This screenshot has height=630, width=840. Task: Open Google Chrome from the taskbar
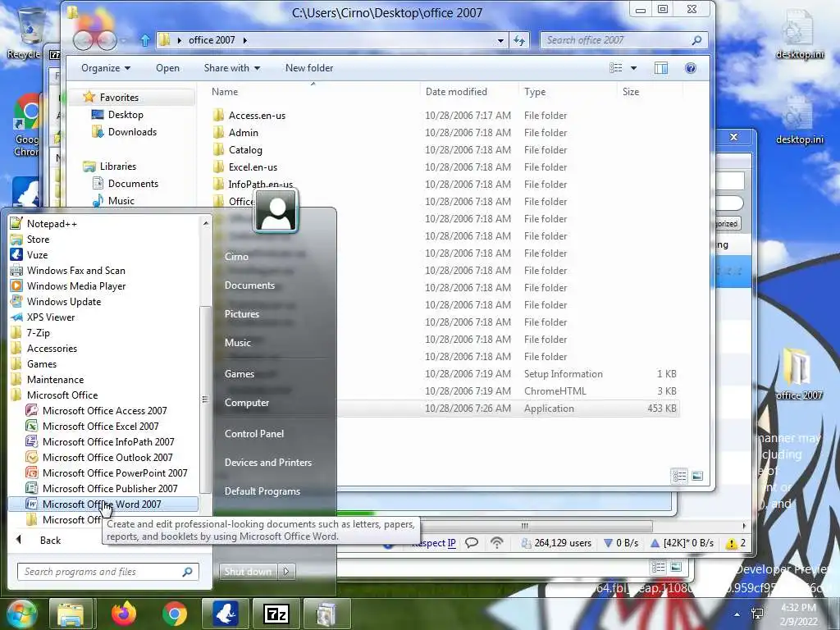click(x=175, y=614)
